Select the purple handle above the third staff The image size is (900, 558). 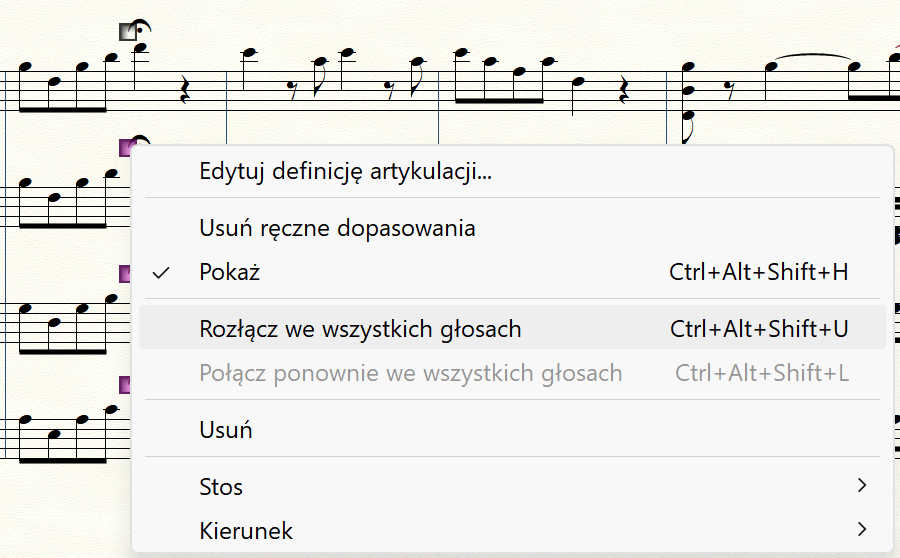125,274
